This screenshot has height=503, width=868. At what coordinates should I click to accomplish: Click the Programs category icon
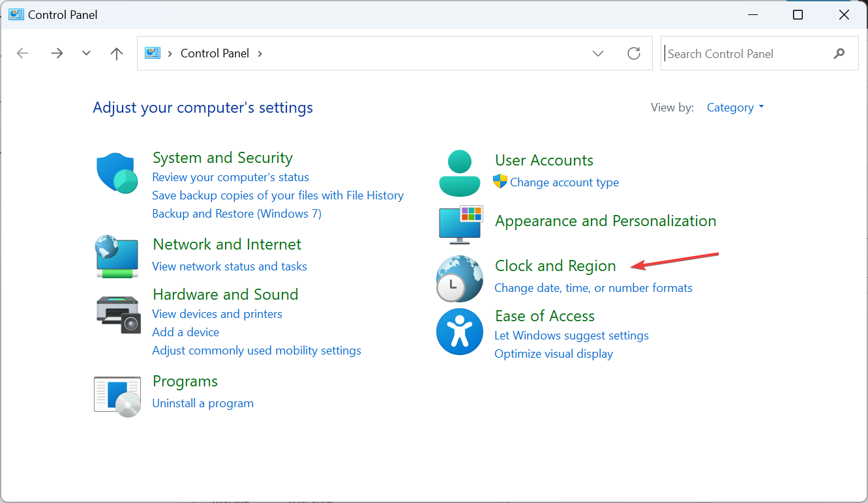(117, 395)
